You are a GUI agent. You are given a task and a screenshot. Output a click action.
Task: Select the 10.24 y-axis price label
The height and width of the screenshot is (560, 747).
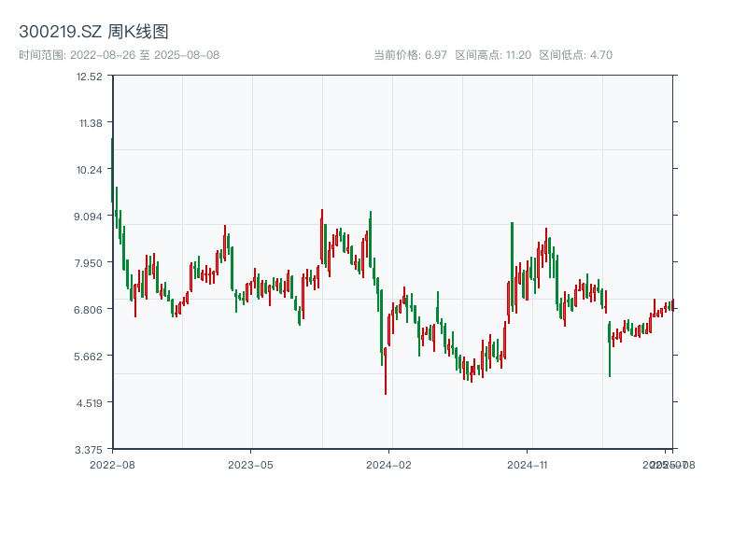point(90,169)
